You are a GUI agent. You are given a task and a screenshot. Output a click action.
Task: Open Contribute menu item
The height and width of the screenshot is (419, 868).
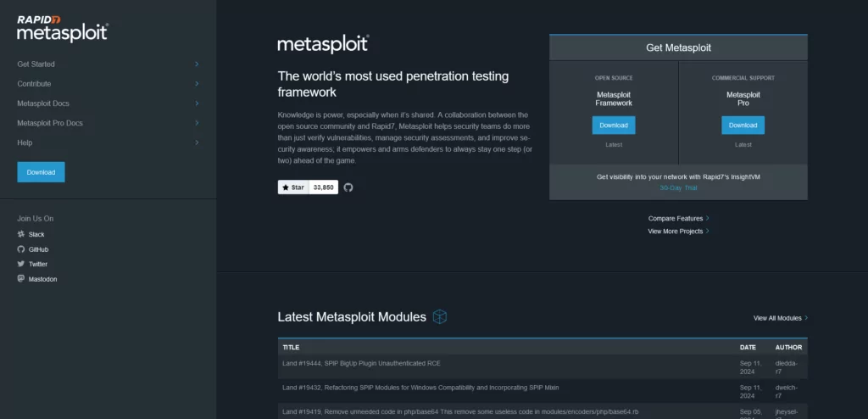click(x=34, y=84)
